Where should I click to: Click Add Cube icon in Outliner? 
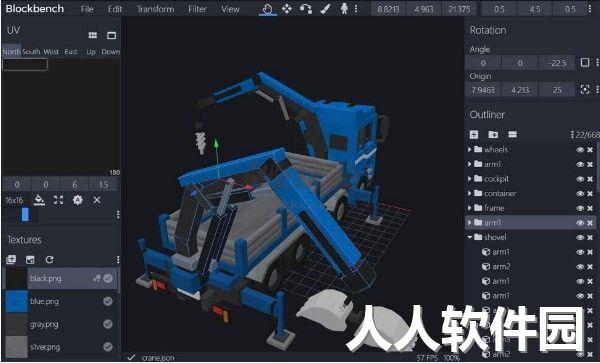click(x=474, y=134)
